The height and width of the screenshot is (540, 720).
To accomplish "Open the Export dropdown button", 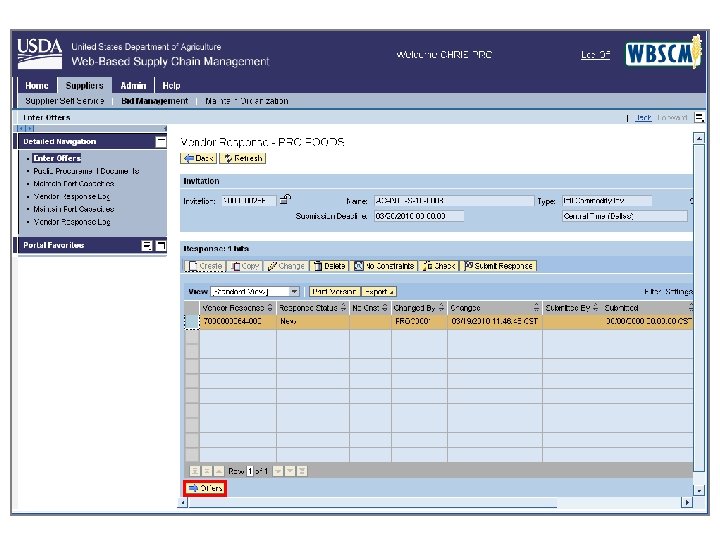I will pyautogui.click(x=379, y=292).
